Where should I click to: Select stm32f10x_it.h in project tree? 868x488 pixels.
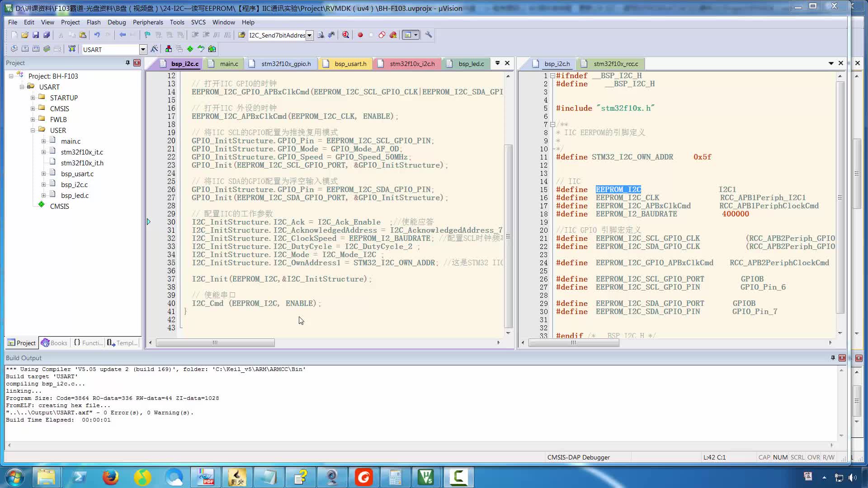tap(82, 163)
